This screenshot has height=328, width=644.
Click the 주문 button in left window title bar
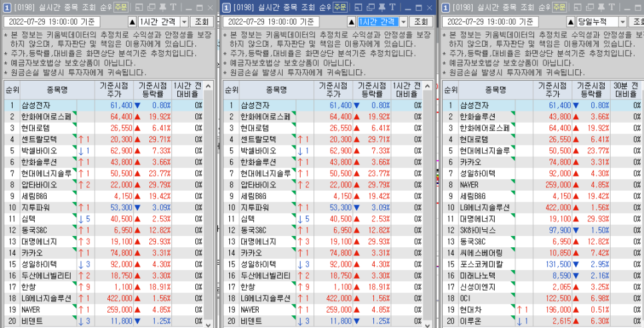(121, 7)
